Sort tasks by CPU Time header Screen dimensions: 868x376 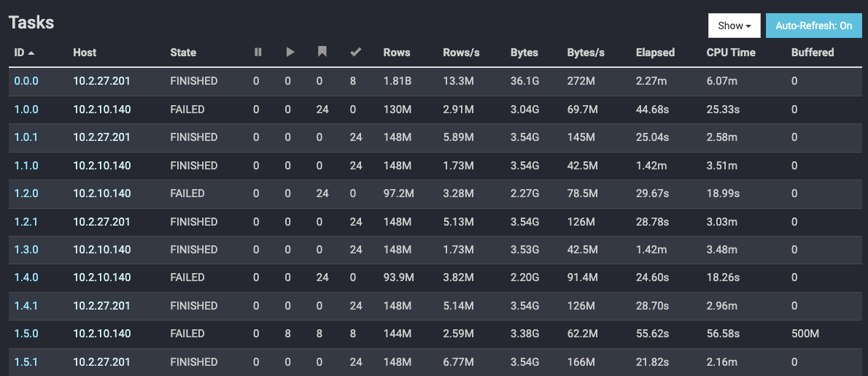(731, 53)
